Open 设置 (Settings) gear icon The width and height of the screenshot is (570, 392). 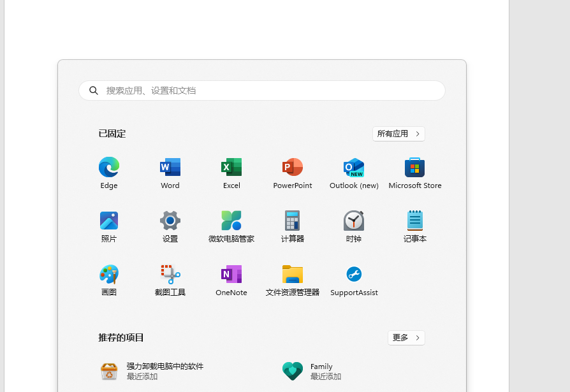coord(170,221)
